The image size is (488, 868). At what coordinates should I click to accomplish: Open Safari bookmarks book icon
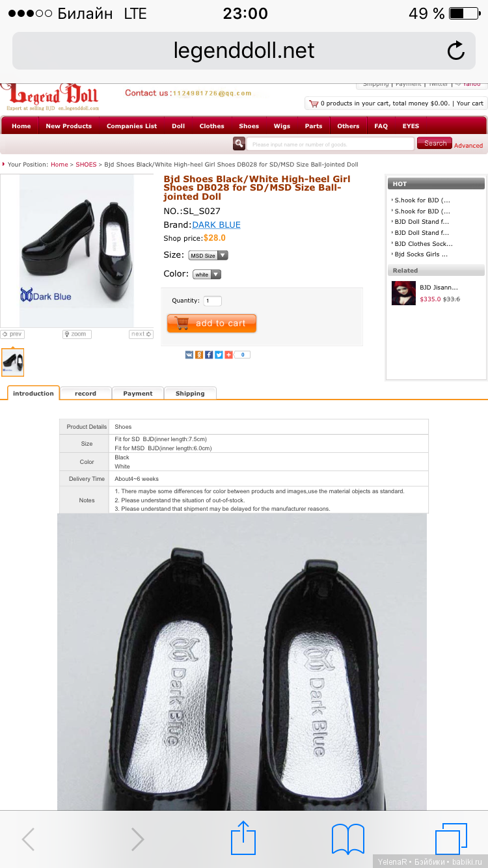coord(348,839)
